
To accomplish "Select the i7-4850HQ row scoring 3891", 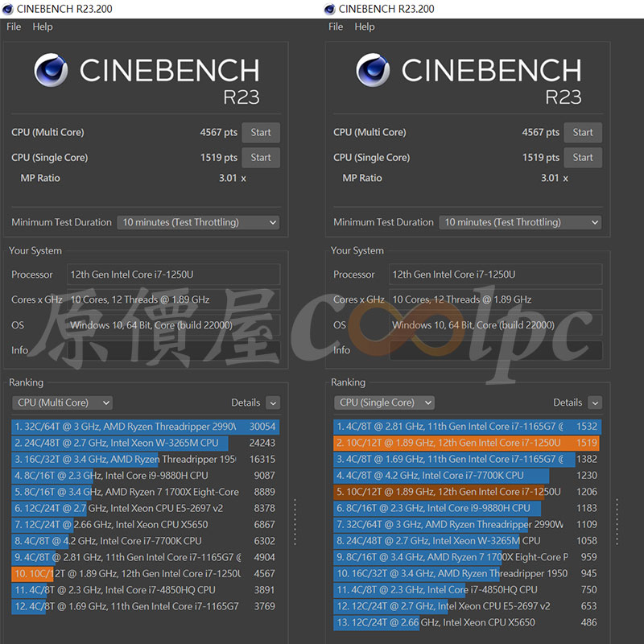I will pos(146,590).
